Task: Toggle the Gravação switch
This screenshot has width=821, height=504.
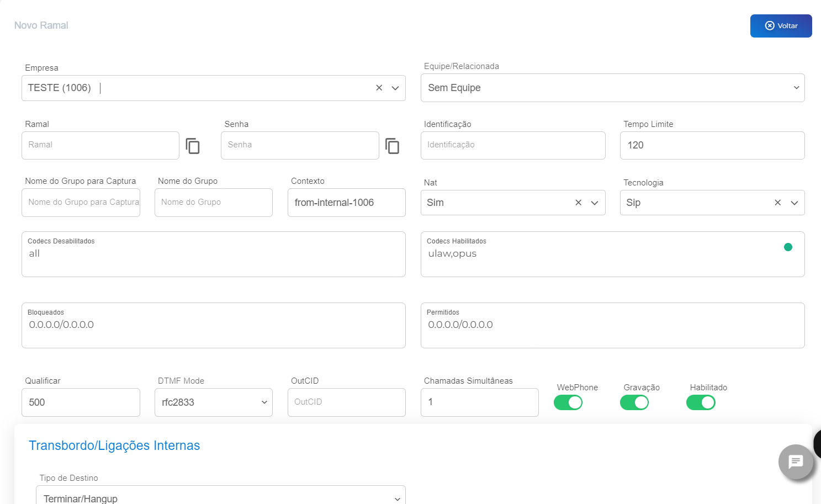Action: tap(634, 402)
